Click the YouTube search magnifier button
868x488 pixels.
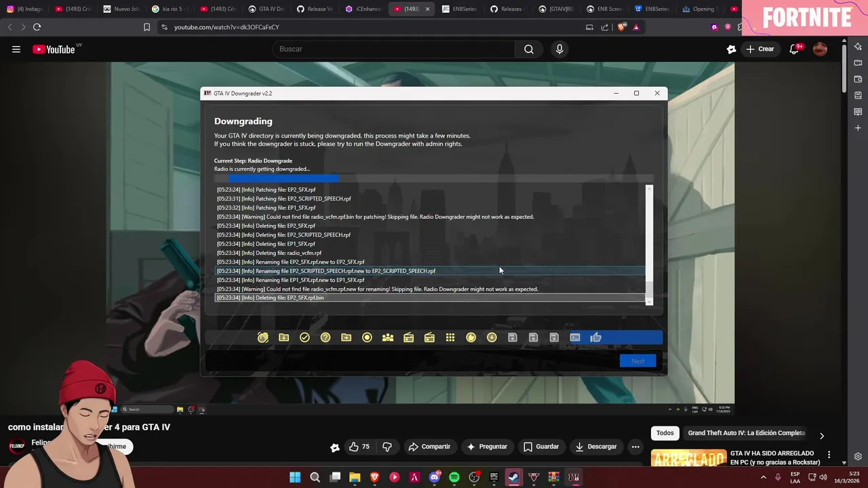529,49
